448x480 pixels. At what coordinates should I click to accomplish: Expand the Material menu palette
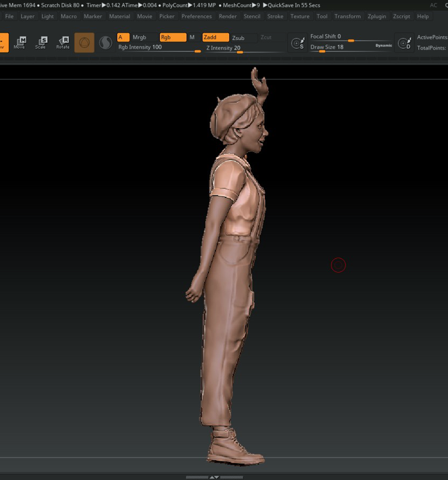coord(119,16)
